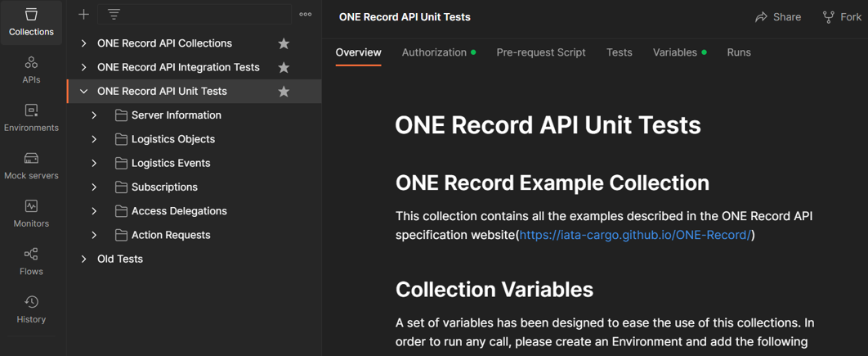Select the Overview tab
868x356 pixels.
click(358, 52)
